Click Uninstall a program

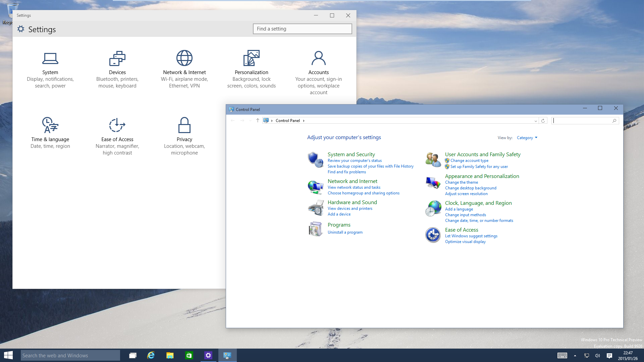[345, 232]
